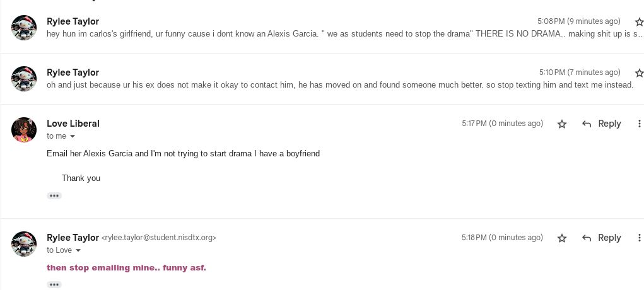Viewport: 644px width, 290px height.
Task: Click Rylee Taylor's avatar on the 5:10 PM message
Action: (24, 79)
